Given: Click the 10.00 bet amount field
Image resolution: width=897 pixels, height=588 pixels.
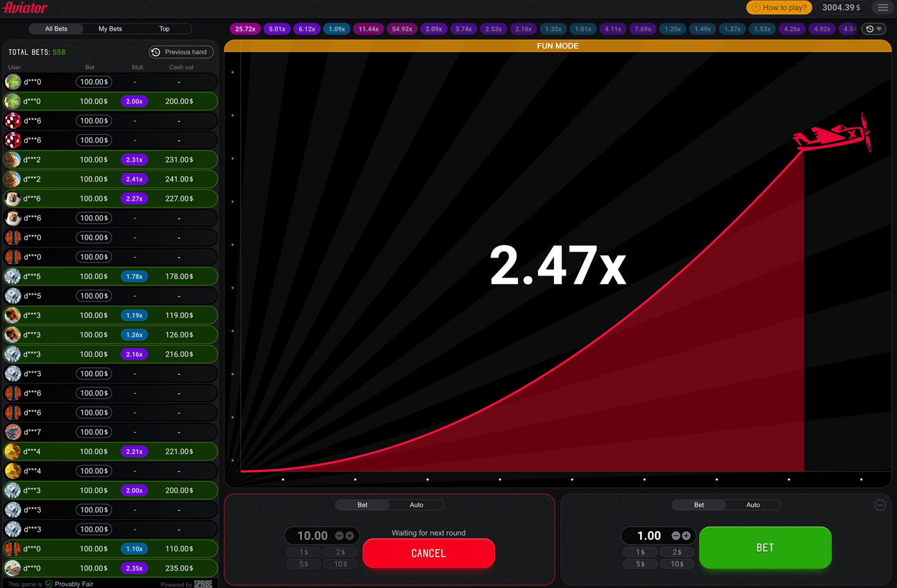Looking at the screenshot, I should point(312,536).
